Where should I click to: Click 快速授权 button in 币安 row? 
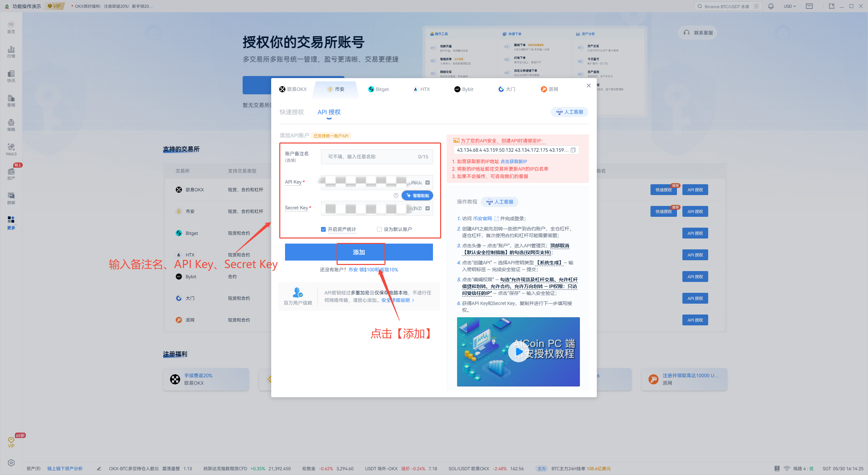[x=664, y=212]
